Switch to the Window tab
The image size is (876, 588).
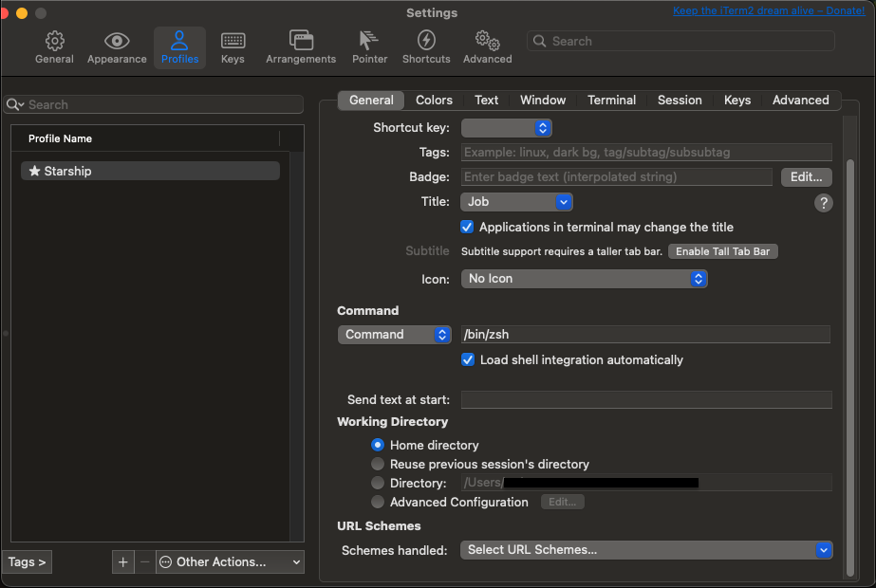(543, 100)
